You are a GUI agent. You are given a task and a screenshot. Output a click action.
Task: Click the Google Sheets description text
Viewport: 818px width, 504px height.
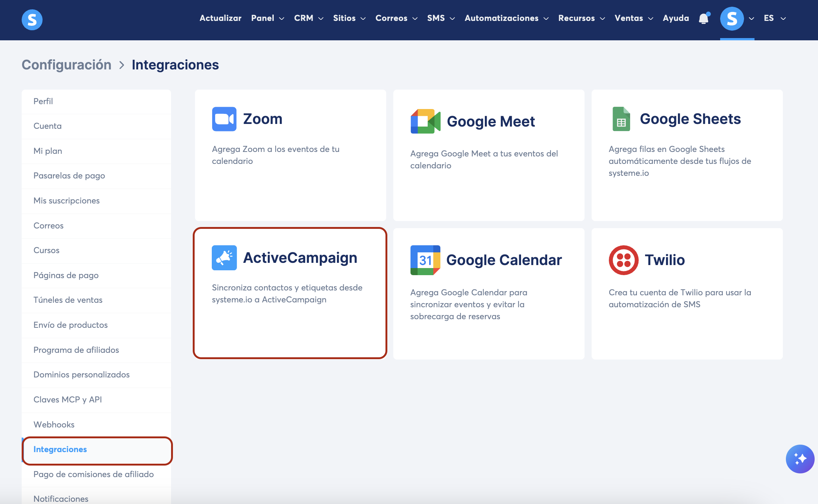click(680, 161)
